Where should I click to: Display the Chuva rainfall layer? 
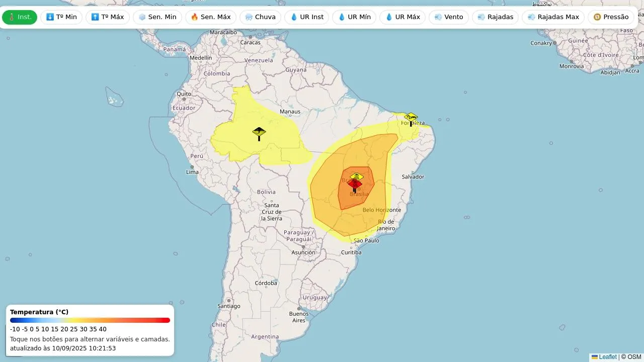260,17
